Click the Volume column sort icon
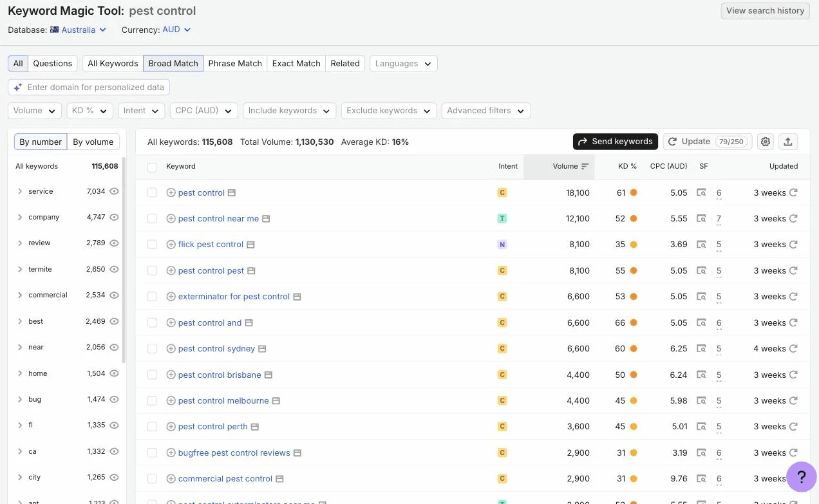This screenshot has width=819, height=504. pos(585,166)
